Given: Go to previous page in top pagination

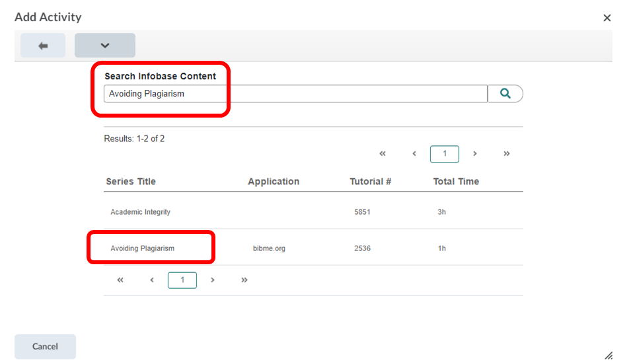Looking at the screenshot, I should click(x=414, y=154).
